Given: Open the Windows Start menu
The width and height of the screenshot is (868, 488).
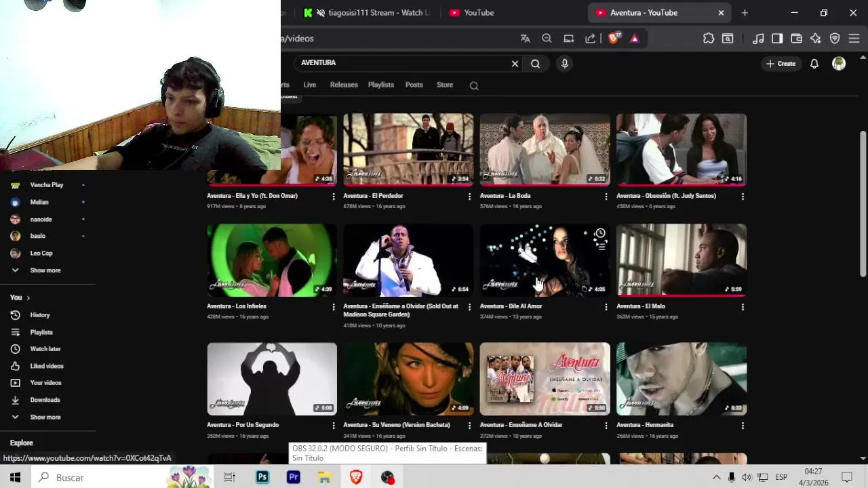Looking at the screenshot, I should coord(15,478).
